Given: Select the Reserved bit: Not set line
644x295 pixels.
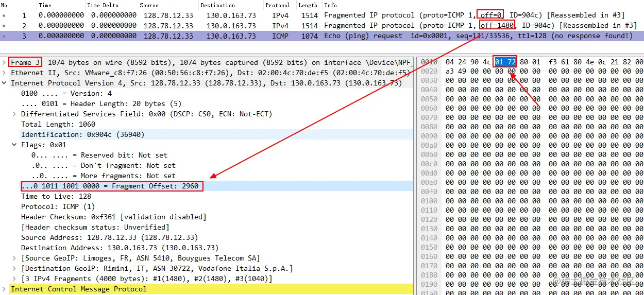Looking at the screenshot, I should click(x=99, y=155).
